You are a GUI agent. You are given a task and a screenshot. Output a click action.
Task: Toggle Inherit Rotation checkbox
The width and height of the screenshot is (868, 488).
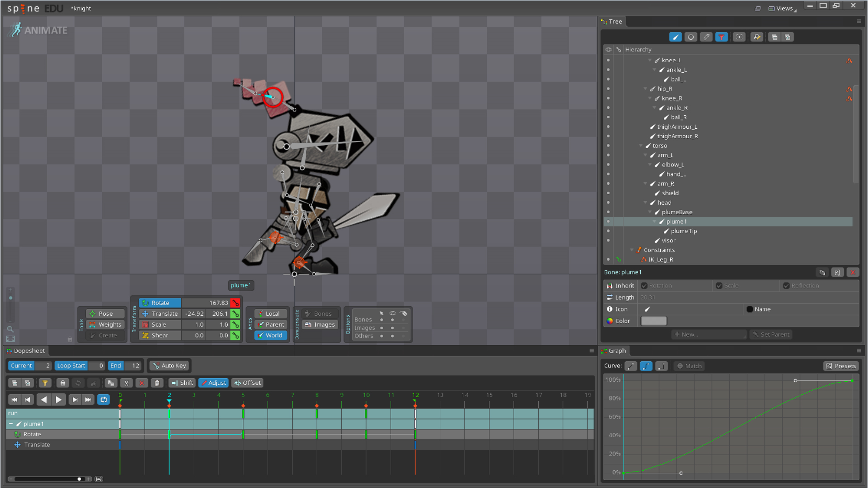[x=644, y=286]
